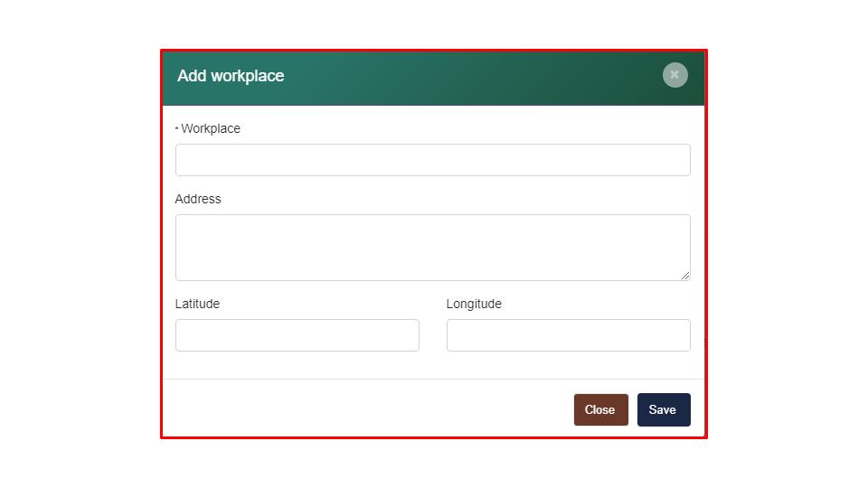Click the "Add workplace" dialog title
The height and width of the screenshot is (488, 868).
click(231, 76)
